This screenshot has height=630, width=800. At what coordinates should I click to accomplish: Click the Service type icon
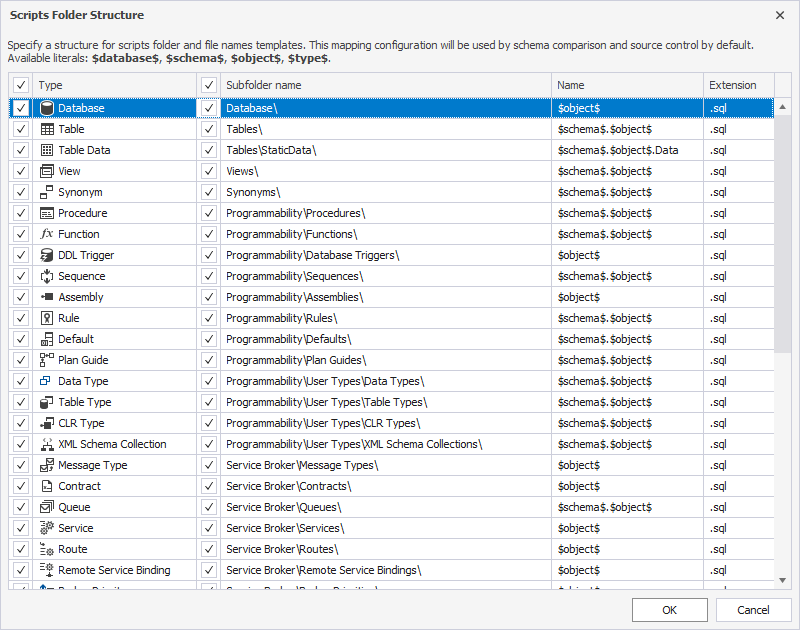[x=46, y=528]
